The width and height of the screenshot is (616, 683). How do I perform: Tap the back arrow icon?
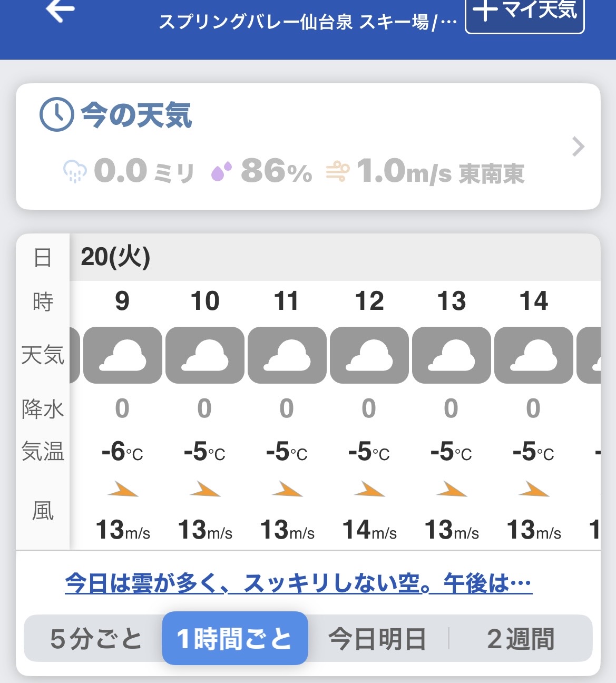click(60, 11)
